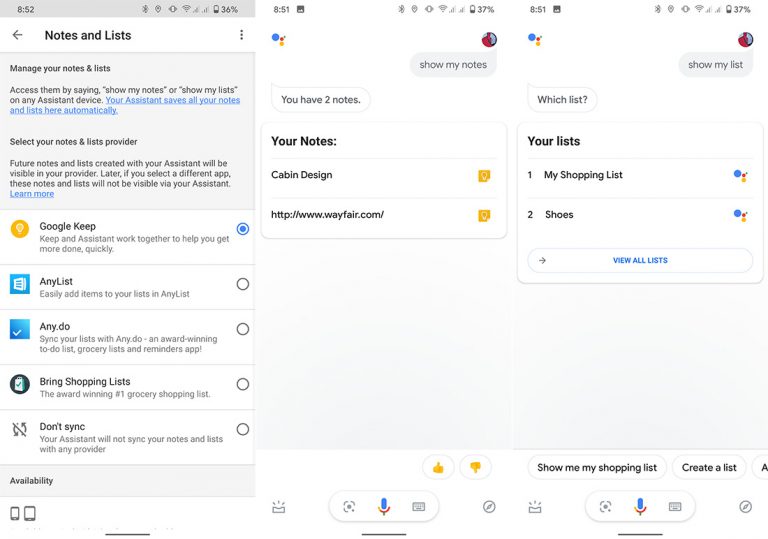Open the three-dot overflow menu

point(241,35)
